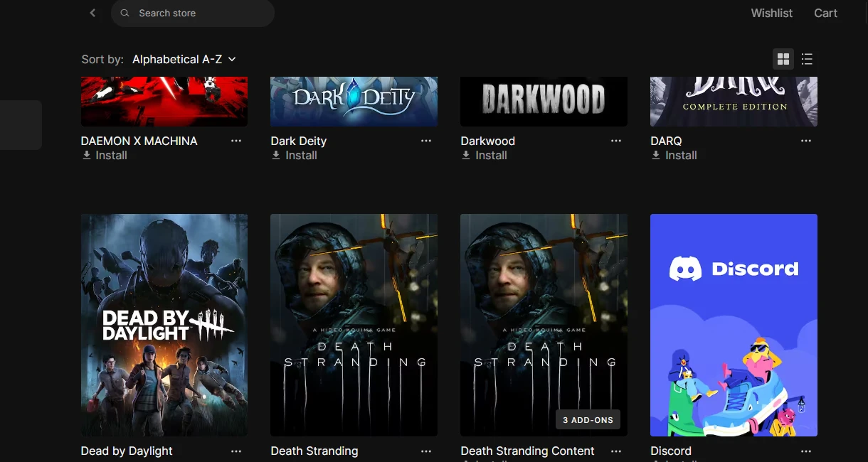Click the Dark Deity title text

(x=299, y=141)
